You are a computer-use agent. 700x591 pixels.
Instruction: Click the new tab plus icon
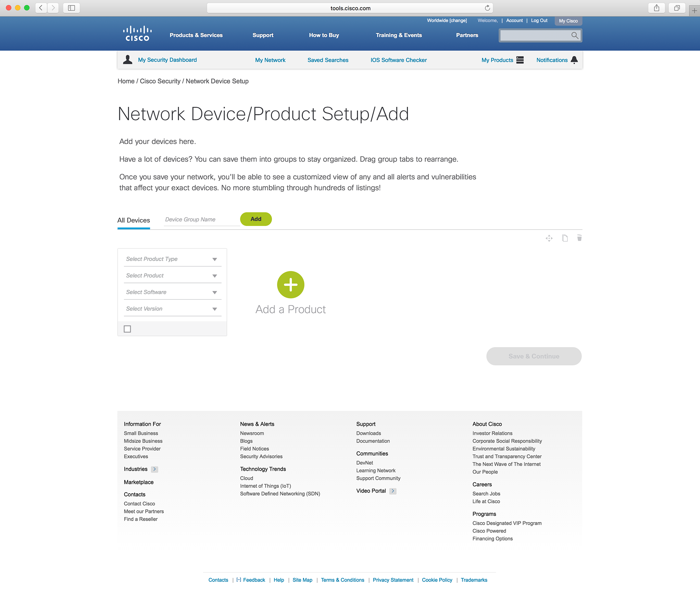tap(695, 11)
